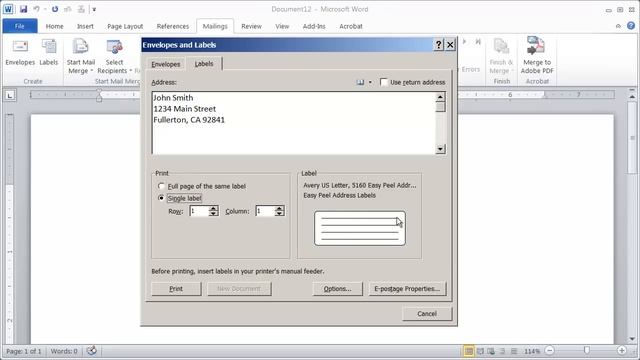The width and height of the screenshot is (640, 360).
Task: Open the Add-Ins ribbon tab
Action: (314, 26)
